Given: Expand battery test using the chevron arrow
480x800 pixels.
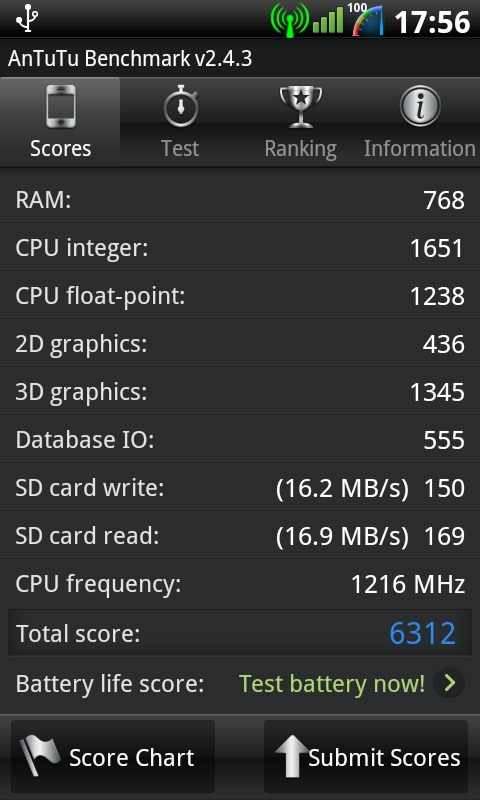Looking at the screenshot, I should pos(449,683).
